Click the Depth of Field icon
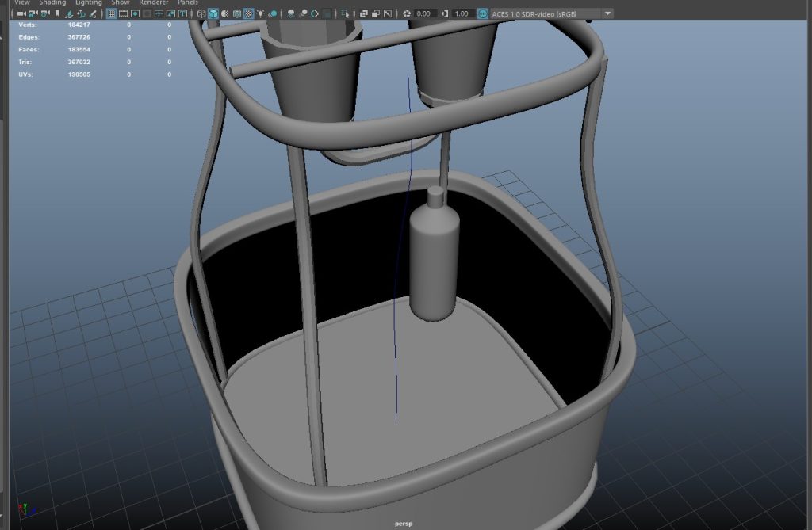 [327, 14]
